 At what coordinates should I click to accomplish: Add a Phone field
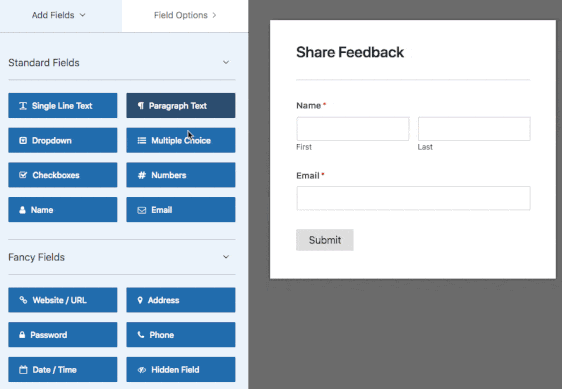coord(181,335)
